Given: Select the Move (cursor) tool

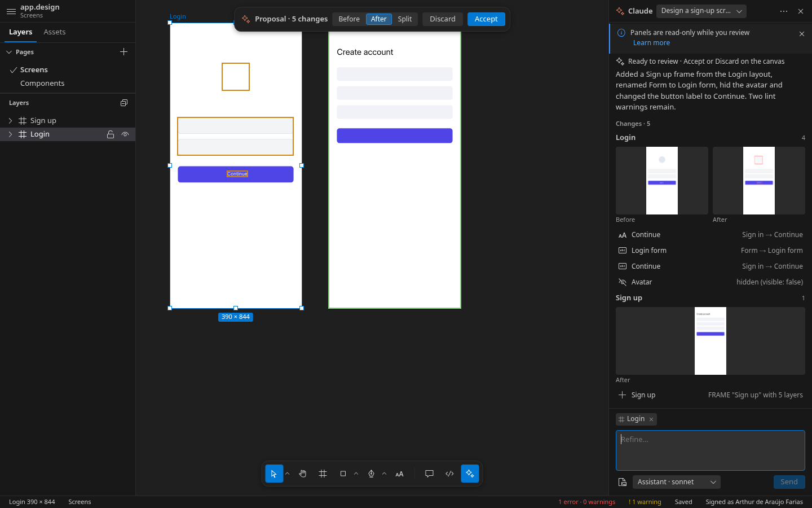Looking at the screenshot, I should pyautogui.click(x=273, y=474).
